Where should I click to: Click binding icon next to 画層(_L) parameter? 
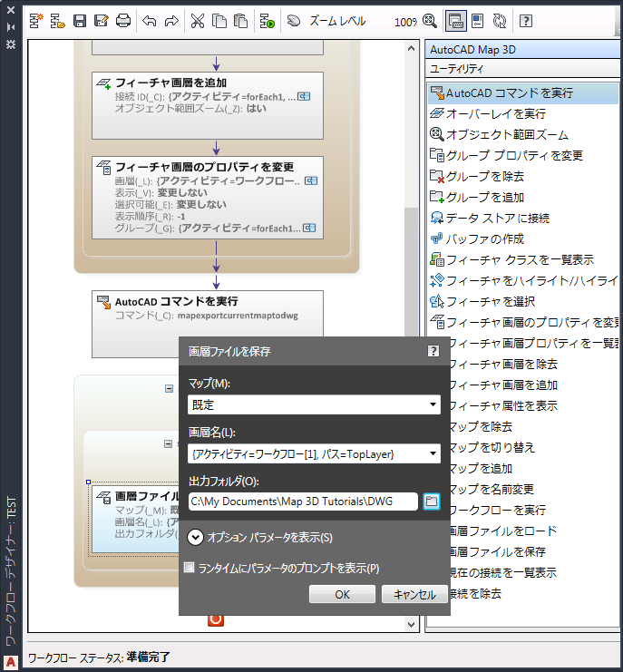[x=311, y=180]
